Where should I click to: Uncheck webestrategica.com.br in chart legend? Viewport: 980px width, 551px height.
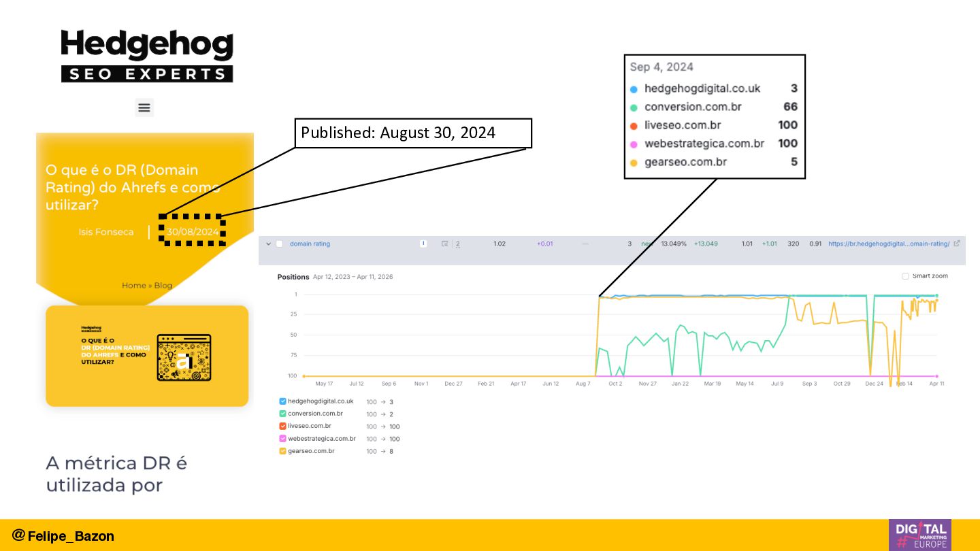tap(283, 439)
